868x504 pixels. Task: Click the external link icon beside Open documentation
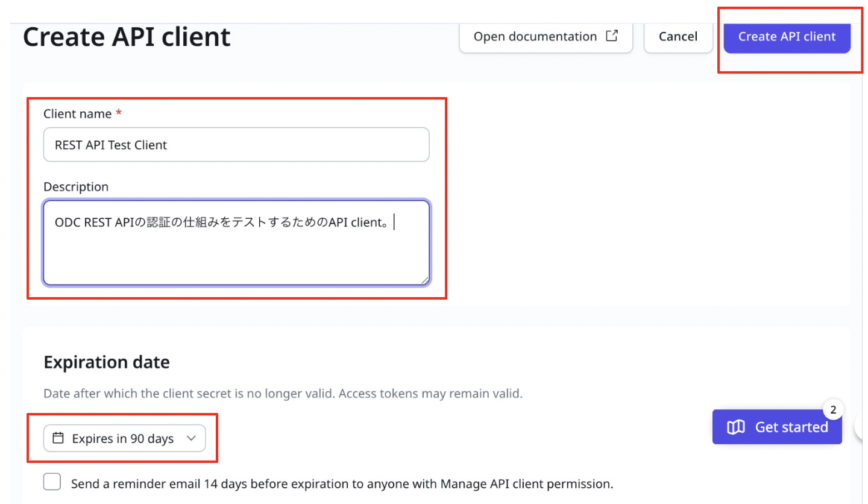click(x=611, y=36)
